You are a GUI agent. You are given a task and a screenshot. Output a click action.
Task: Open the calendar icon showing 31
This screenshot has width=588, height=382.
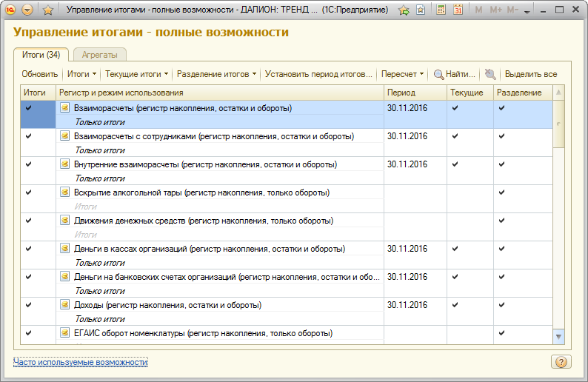(x=458, y=10)
